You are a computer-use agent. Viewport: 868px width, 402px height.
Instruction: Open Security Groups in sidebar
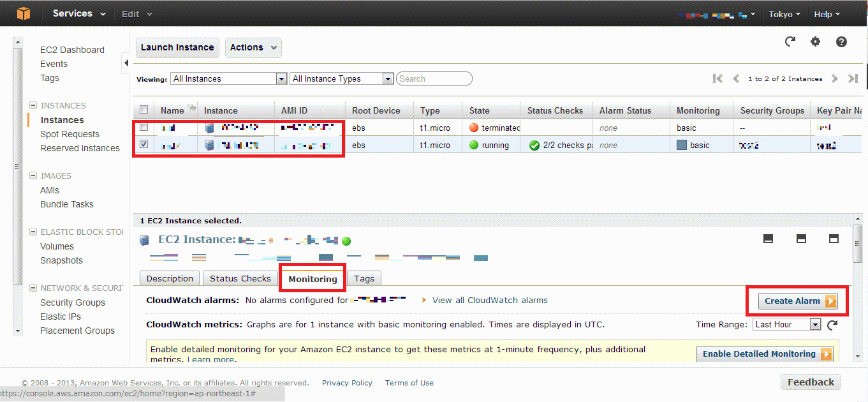pos(73,302)
